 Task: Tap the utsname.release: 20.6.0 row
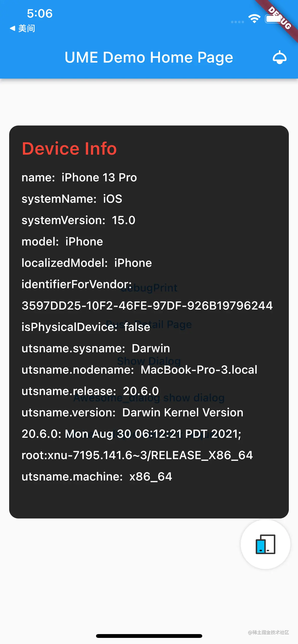pos(90,391)
